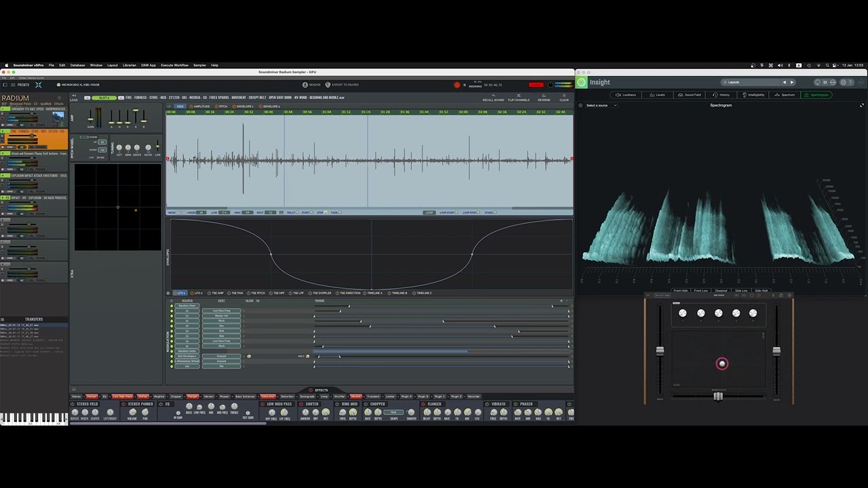The width and height of the screenshot is (868, 488).
Task: Click the Recall Sound icon
Action: point(493,95)
